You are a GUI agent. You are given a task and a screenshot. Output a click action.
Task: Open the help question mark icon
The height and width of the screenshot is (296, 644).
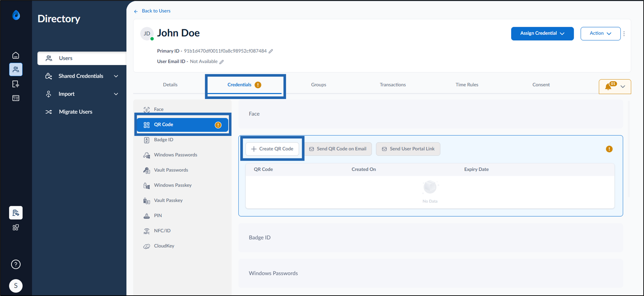pos(16,264)
